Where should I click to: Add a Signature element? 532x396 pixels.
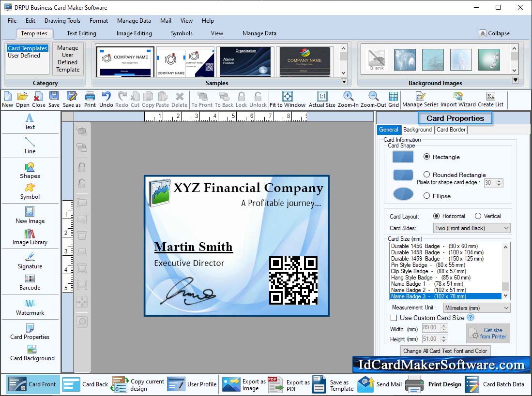click(x=30, y=261)
